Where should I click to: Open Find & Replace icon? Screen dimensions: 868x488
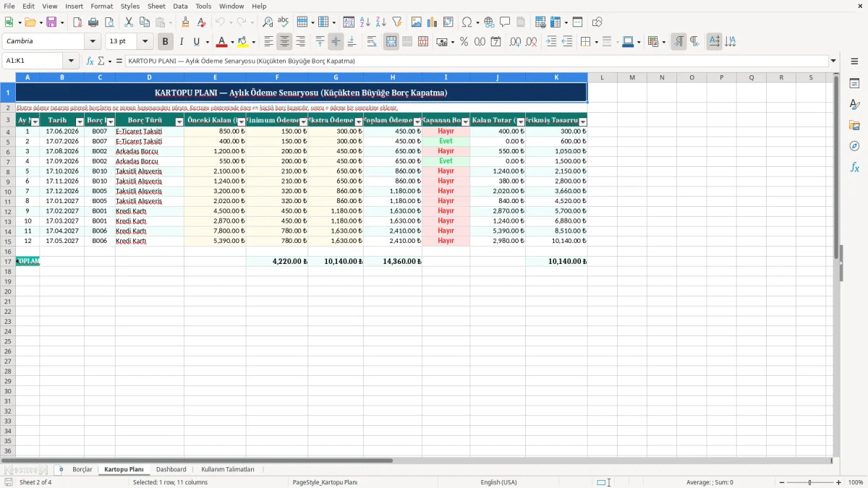click(x=268, y=22)
